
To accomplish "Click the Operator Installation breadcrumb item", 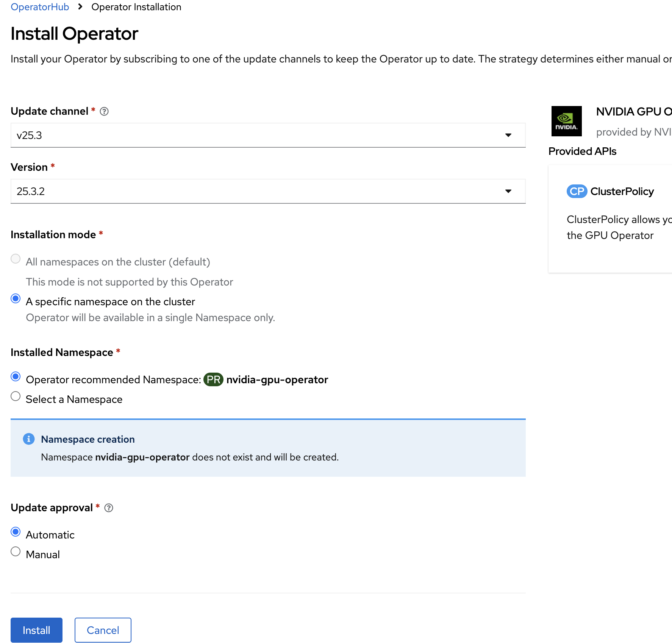I will pos(136,7).
